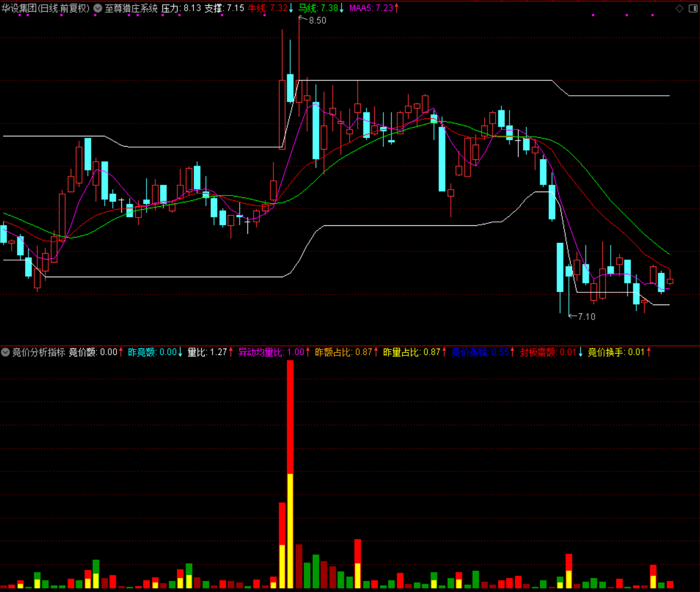Click the tallest red-yellow volume bar

pyautogui.click(x=290, y=474)
